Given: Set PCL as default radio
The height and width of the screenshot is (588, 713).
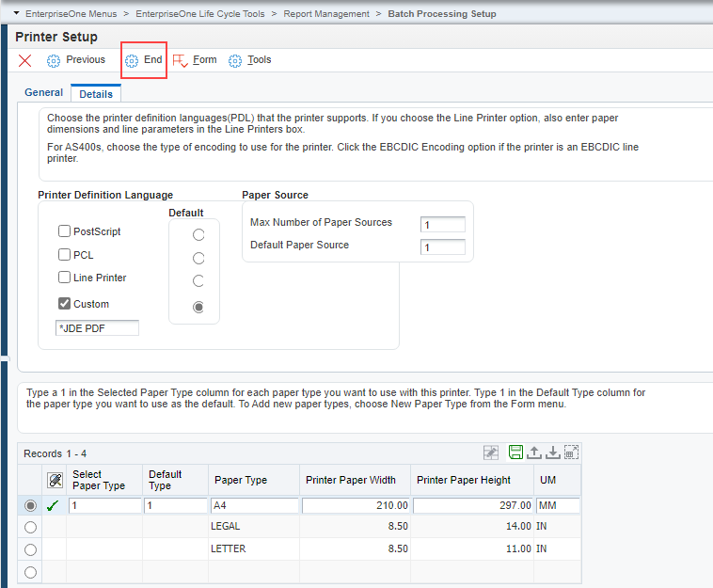Looking at the screenshot, I should tap(198, 258).
